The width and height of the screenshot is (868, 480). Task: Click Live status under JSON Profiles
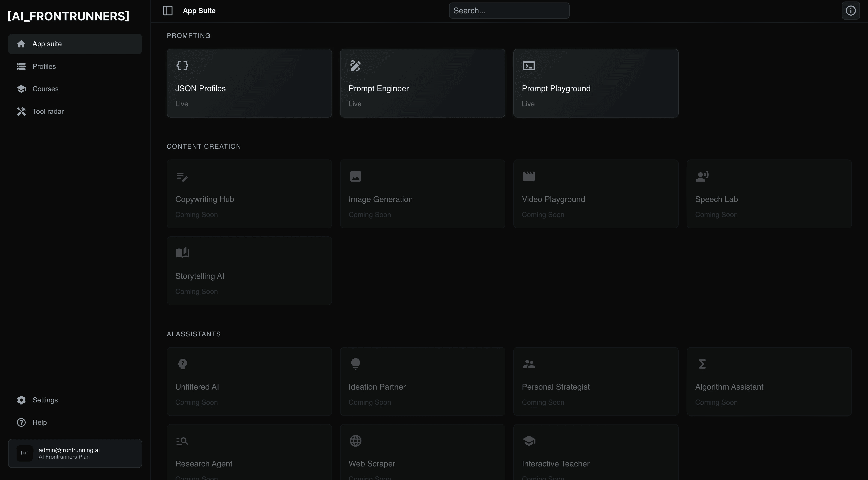click(x=182, y=104)
